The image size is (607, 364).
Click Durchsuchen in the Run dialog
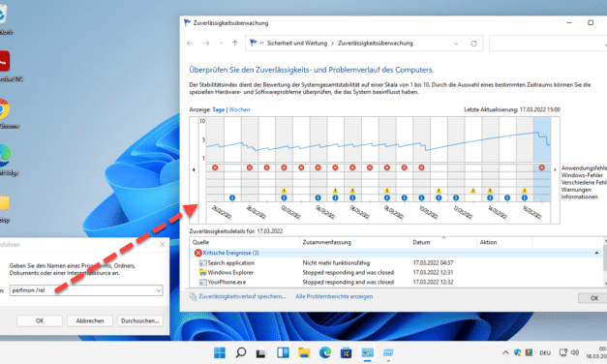(139, 320)
